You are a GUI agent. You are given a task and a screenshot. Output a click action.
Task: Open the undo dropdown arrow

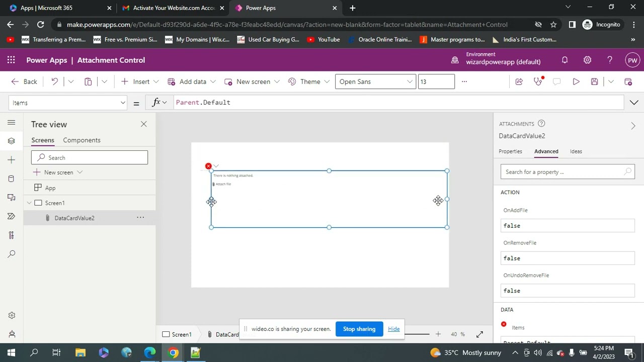click(x=71, y=81)
